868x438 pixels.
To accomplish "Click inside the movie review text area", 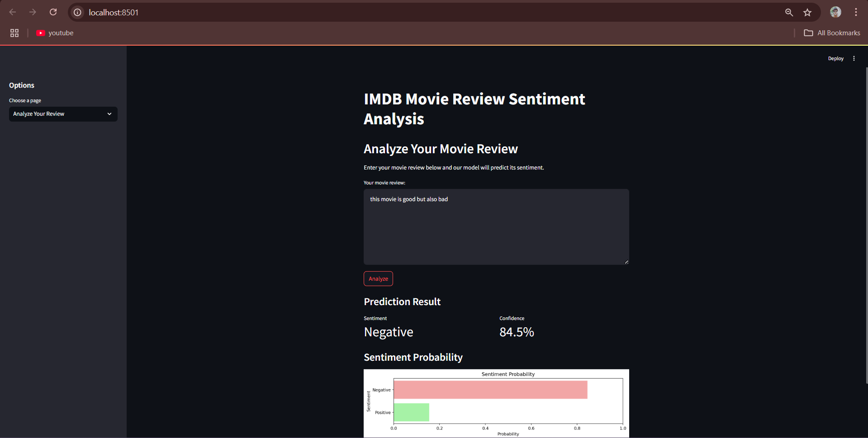I will tap(496, 226).
